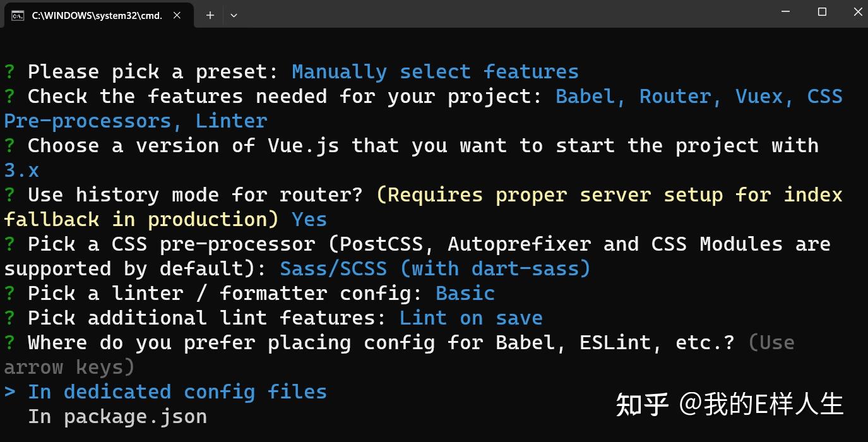Choose the "In package.json" option
Viewport: 868px width, 442px height.
click(117, 417)
